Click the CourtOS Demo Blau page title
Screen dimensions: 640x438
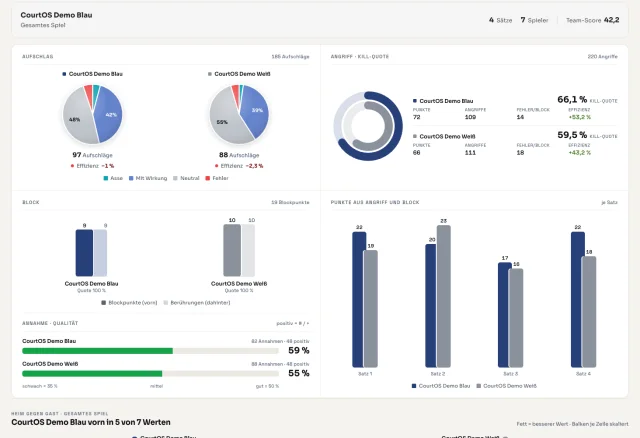point(56,15)
